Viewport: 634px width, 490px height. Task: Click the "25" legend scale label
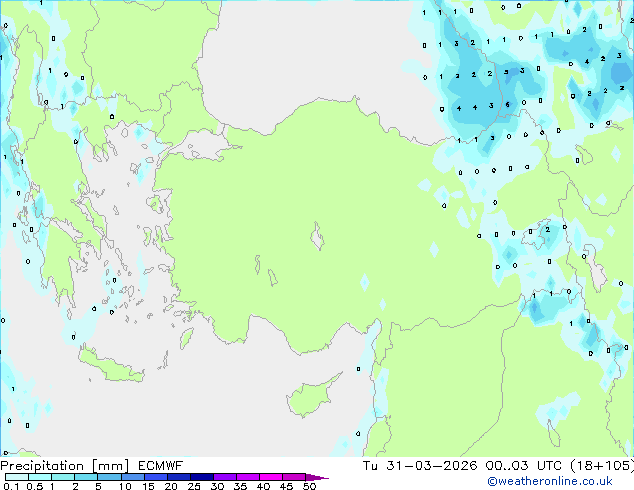[x=194, y=486]
